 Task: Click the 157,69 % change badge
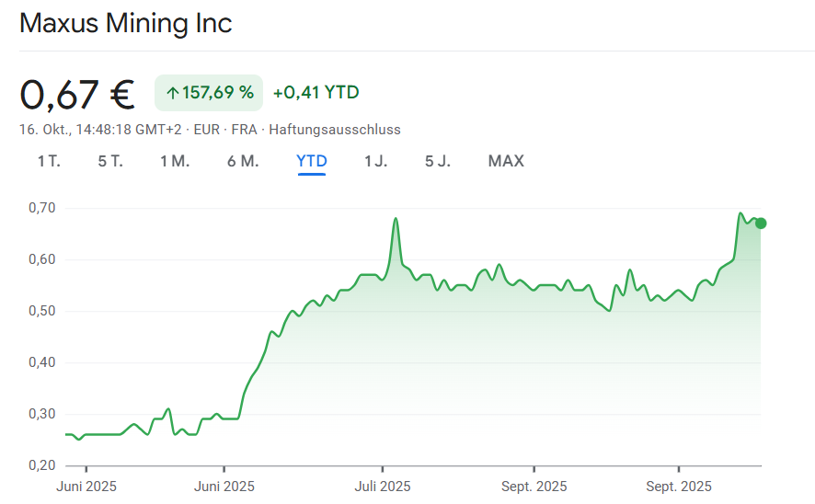tap(209, 93)
